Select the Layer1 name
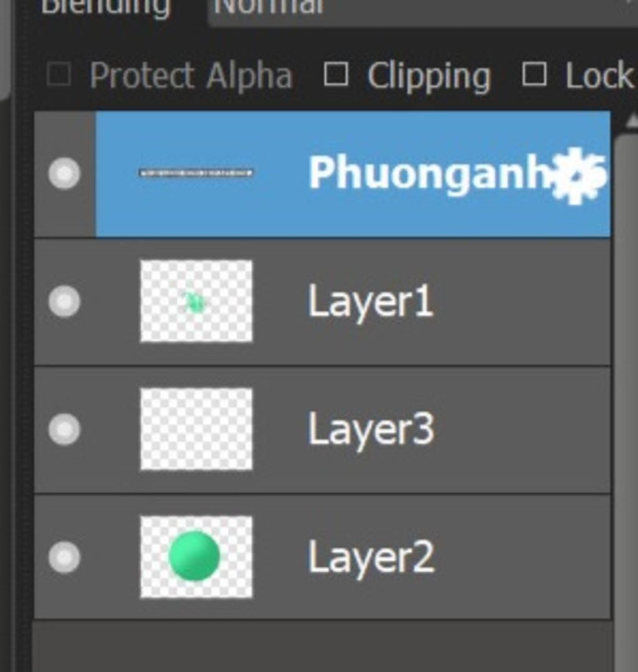638x672 pixels. click(371, 302)
